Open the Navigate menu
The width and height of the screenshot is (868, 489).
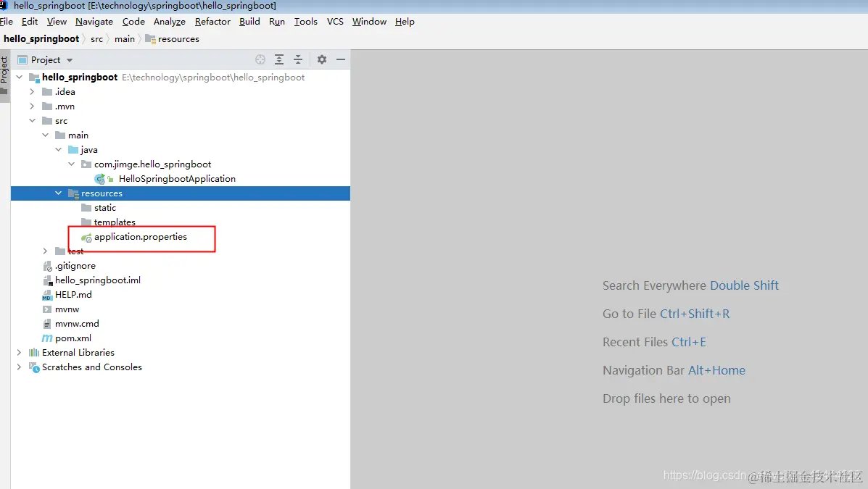tap(94, 22)
